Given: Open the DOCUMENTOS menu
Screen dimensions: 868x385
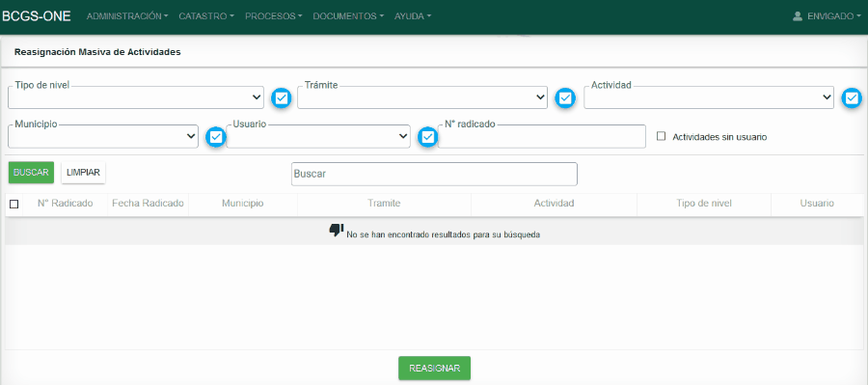Looking at the screenshot, I should pyautogui.click(x=348, y=16).
